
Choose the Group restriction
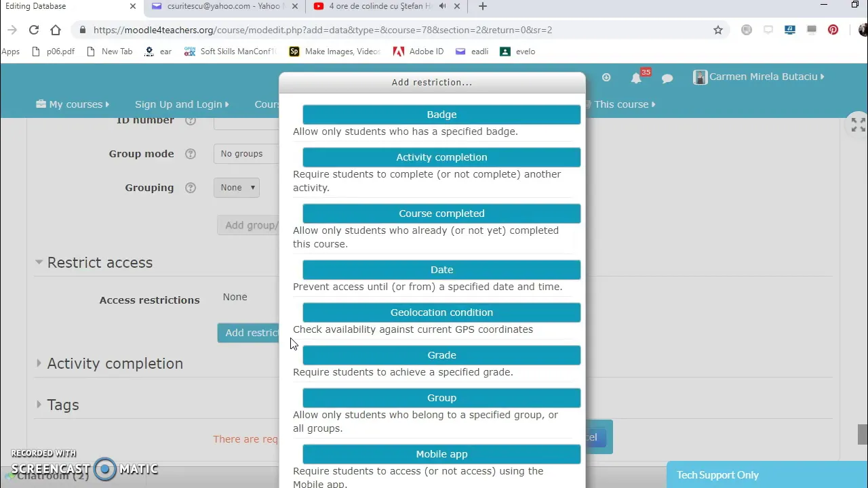[441, 398]
